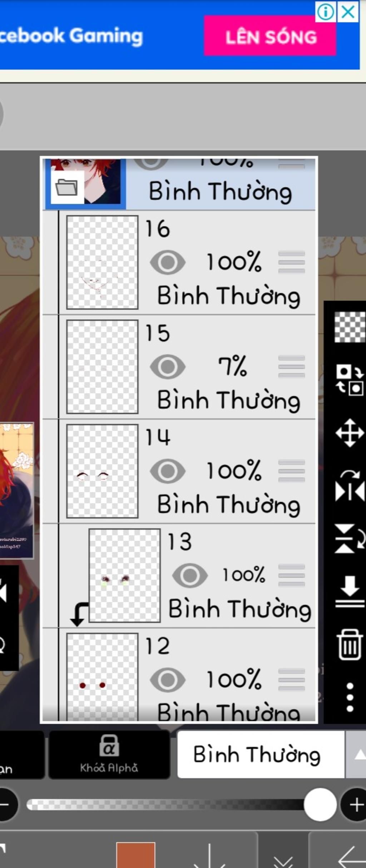Increase opacity with plus button
The height and width of the screenshot is (868, 366).
(356, 805)
